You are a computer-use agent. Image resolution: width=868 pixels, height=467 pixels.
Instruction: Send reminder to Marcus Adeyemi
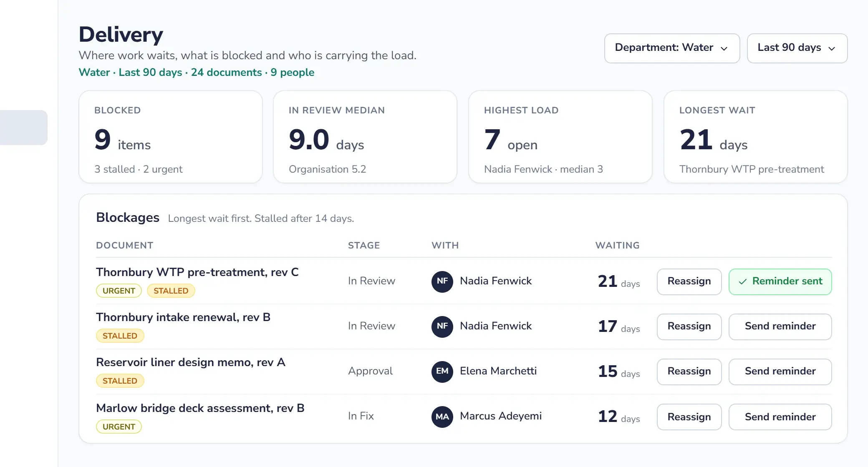[780, 417]
